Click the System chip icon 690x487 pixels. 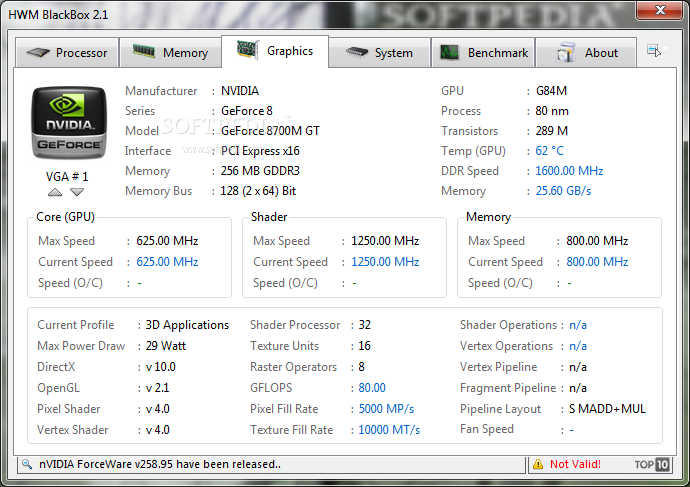[x=357, y=52]
